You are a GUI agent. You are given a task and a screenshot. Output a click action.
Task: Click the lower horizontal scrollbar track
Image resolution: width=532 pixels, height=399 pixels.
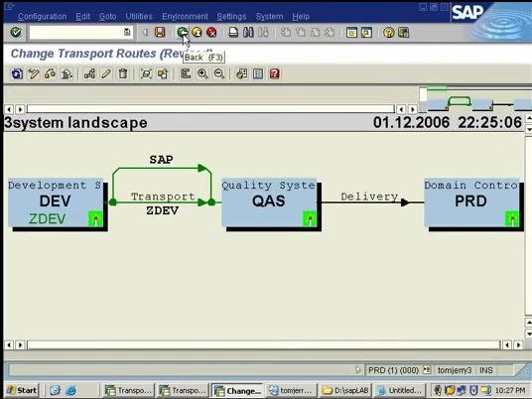coord(264,345)
